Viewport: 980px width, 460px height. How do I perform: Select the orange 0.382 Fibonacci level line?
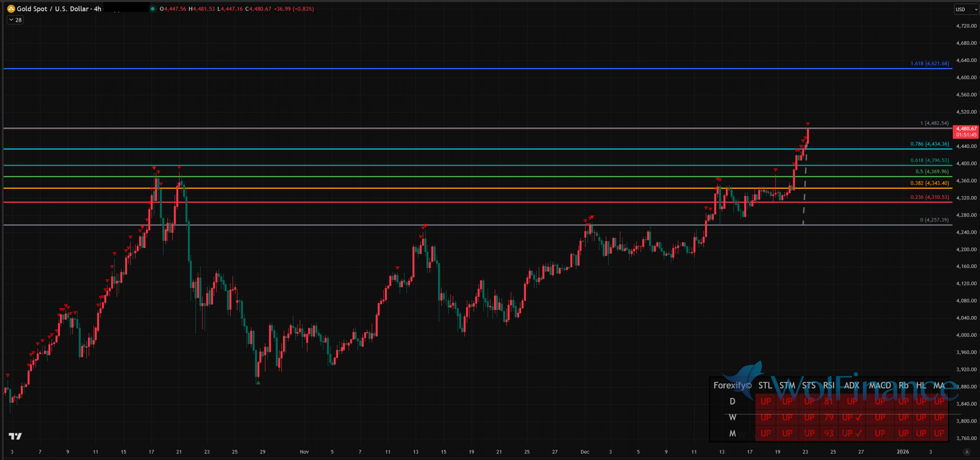444,188
